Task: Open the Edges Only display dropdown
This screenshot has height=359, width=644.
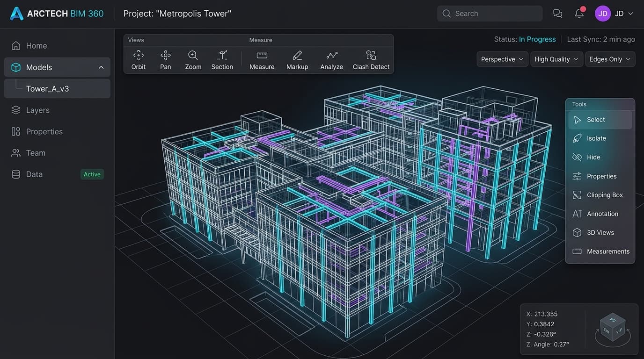Action: tap(610, 59)
